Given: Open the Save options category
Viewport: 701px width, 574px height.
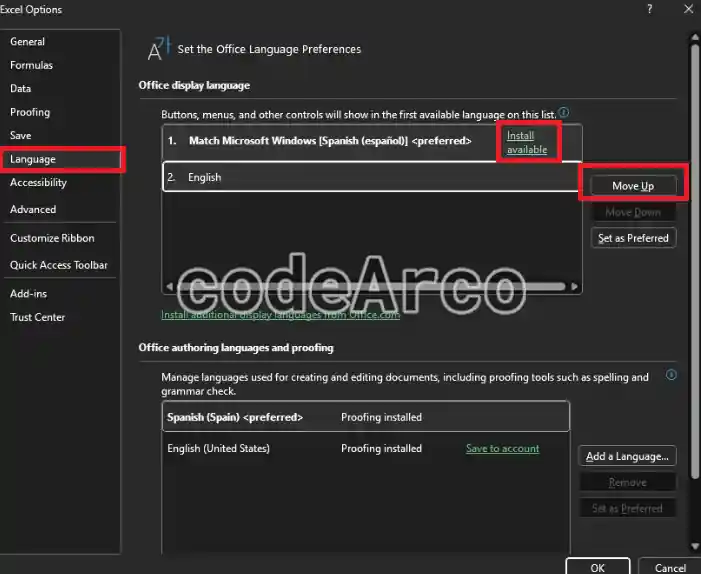Looking at the screenshot, I should [x=21, y=135].
